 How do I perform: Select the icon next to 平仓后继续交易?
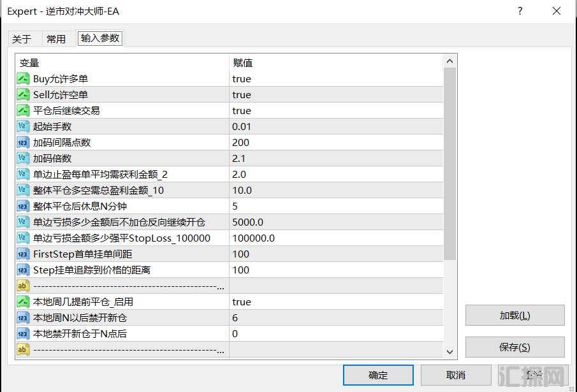24,111
